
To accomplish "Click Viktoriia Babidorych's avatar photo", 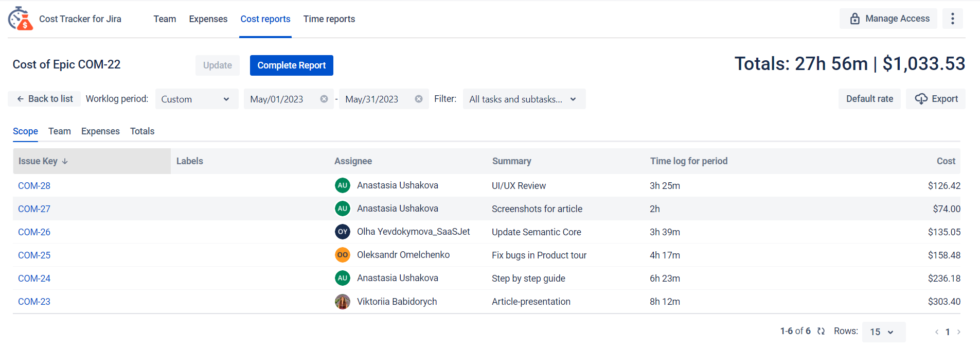I will (343, 302).
